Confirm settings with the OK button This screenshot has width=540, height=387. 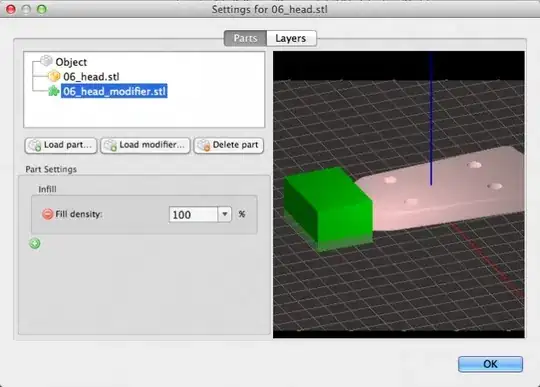(490, 364)
